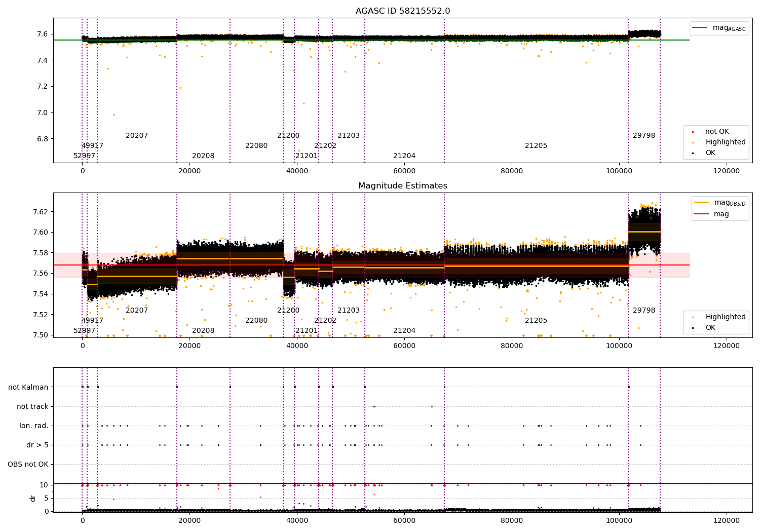760x532 pixels.
Task: Click the 6.8 y-axis tick in the top plot
Action: click(43, 139)
